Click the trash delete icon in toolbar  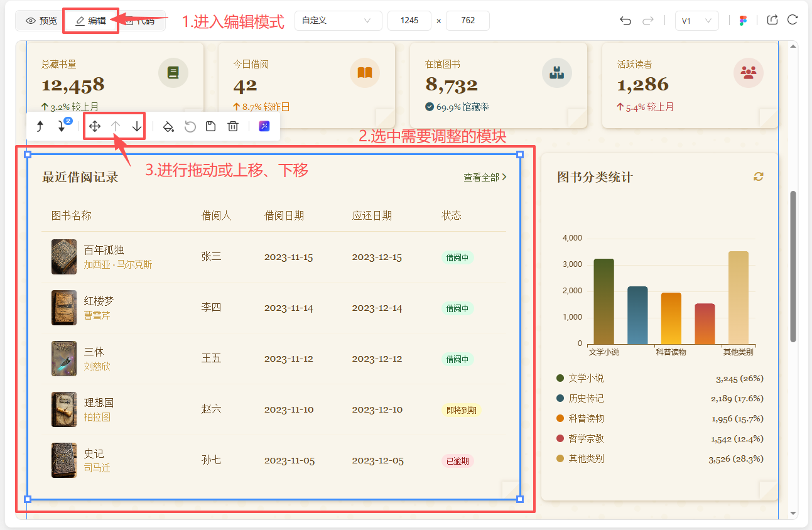[x=233, y=126]
